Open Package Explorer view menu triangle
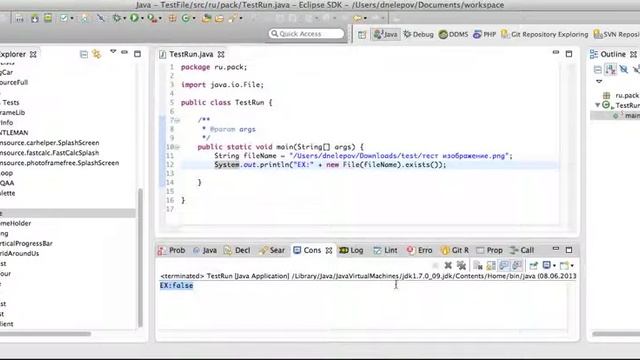This screenshot has width=640, height=360. (113, 51)
